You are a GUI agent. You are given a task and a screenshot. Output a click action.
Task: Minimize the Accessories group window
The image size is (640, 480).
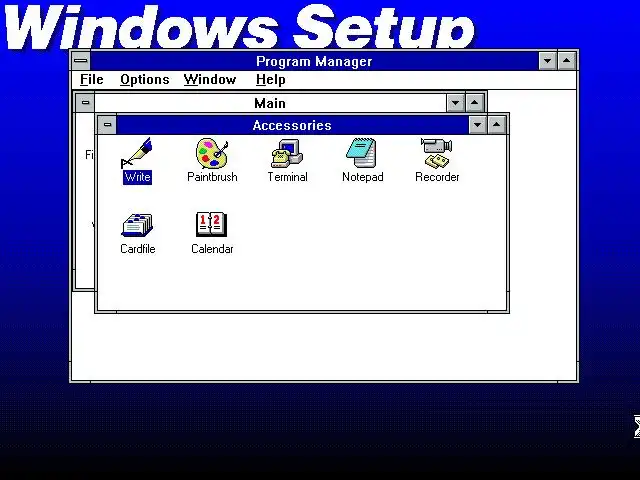pyautogui.click(x=478, y=125)
